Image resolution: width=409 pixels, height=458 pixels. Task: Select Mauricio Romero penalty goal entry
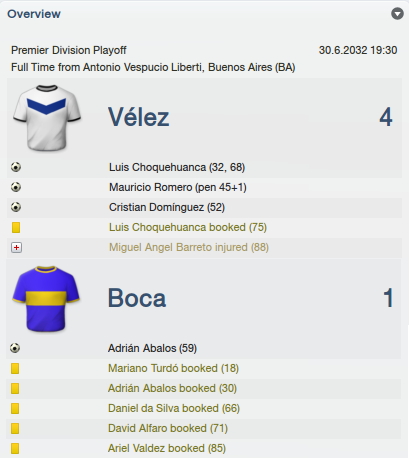178,187
